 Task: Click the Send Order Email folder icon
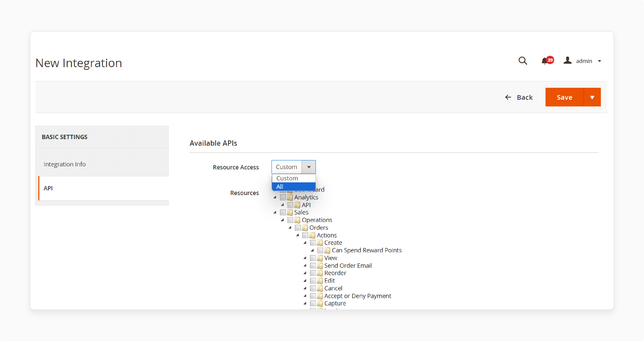click(x=320, y=266)
